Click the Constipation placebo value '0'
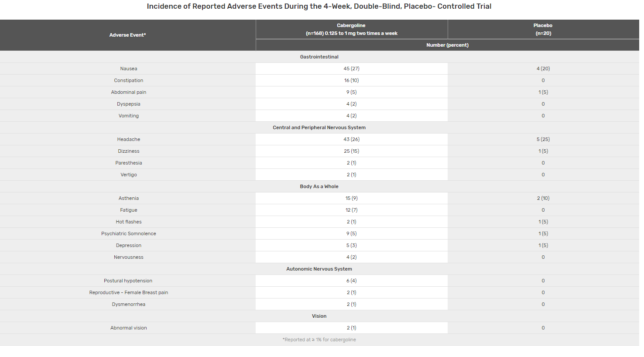Image resolution: width=644 pixels, height=357 pixels. point(543,80)
